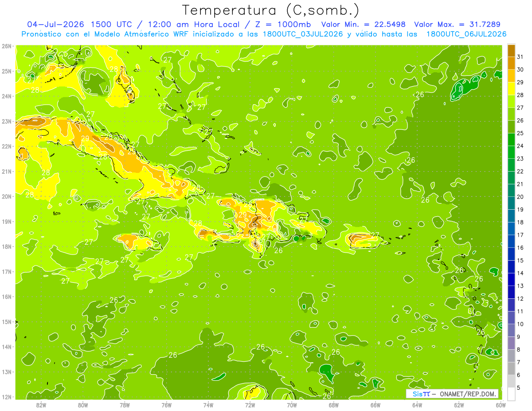
Task: Click the "64W" longitude label
Action: tap(417, 405)
